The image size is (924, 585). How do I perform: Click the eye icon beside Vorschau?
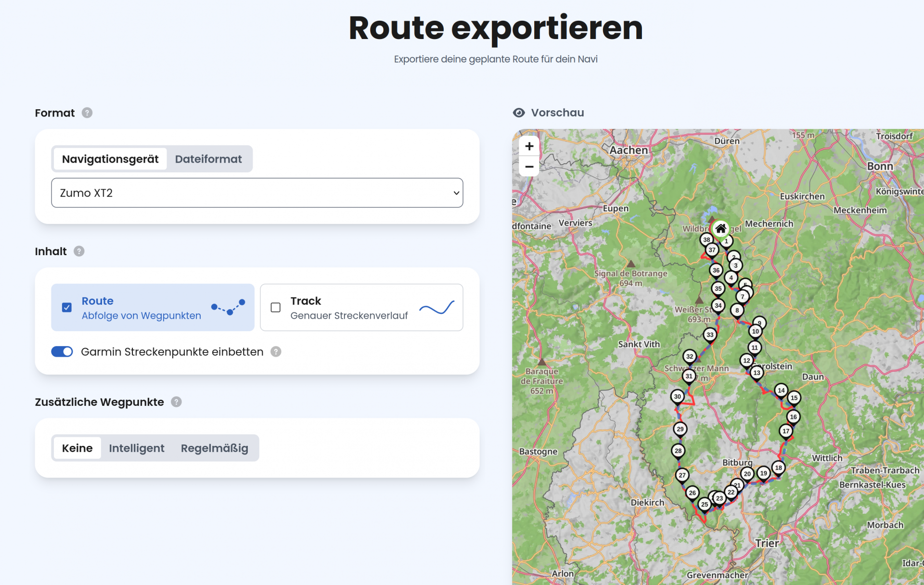pos(519,113)
